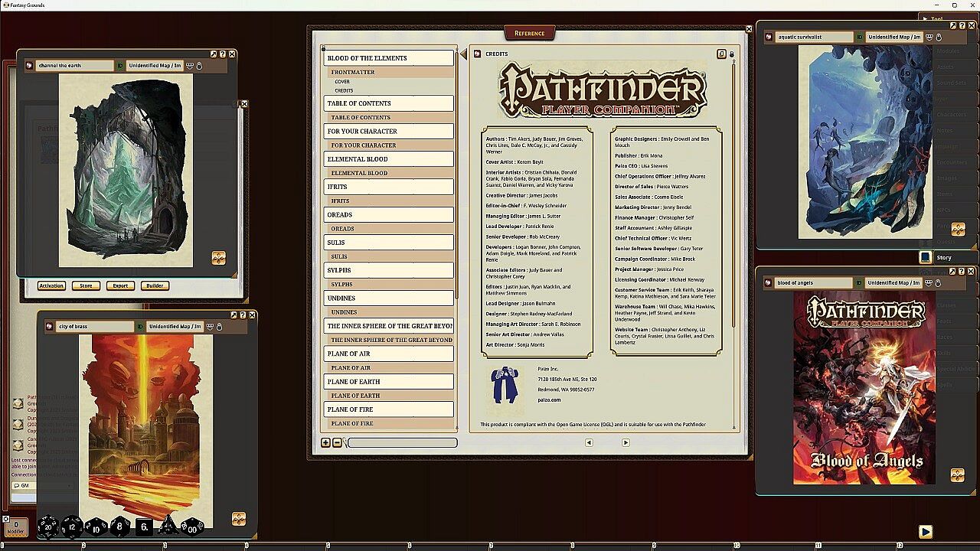Open image toolbar in channel the earth window
980x551 pixels.
point(219,258)
